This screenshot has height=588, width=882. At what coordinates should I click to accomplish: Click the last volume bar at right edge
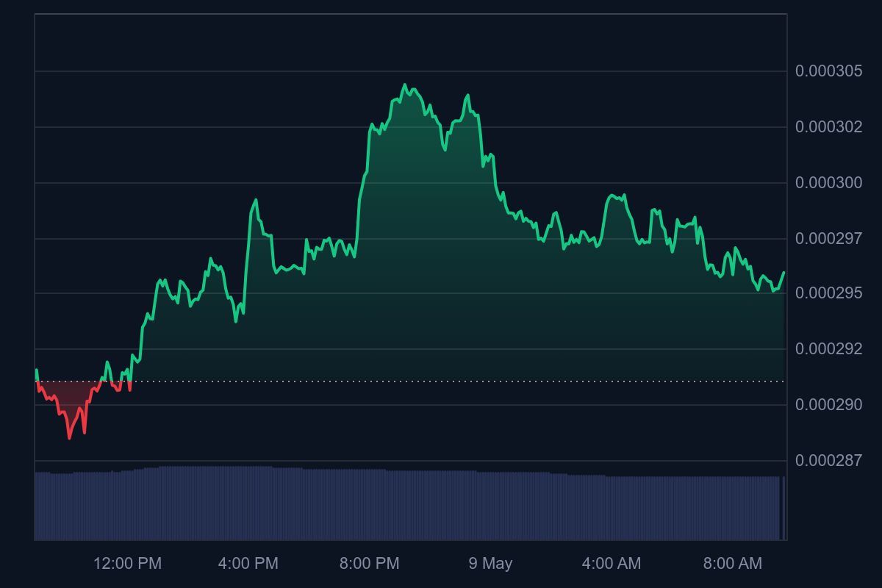point(784,508)
